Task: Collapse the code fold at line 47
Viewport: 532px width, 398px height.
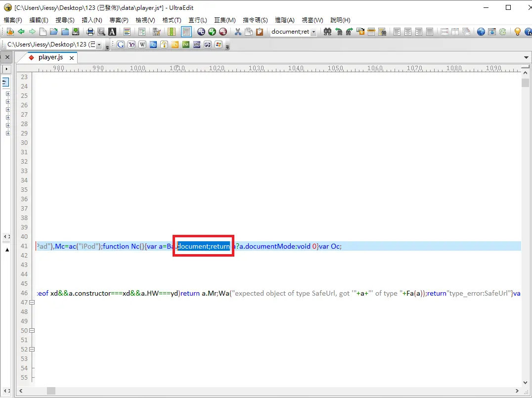Action: coord(32,303)
